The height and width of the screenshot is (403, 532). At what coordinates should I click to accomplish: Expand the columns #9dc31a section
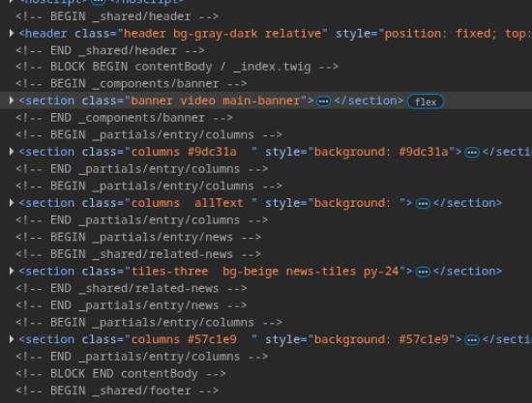12,152
